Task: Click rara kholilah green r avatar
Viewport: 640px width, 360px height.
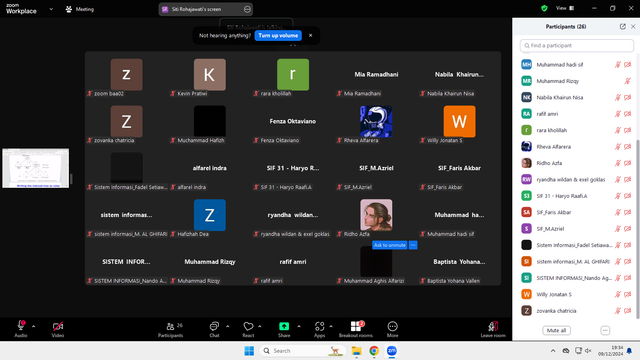Action: 293,74
